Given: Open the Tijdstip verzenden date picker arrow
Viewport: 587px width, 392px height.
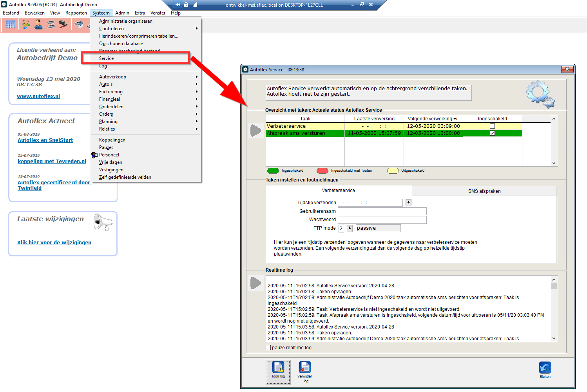Looking at the screenshot, I should point(408,203).
